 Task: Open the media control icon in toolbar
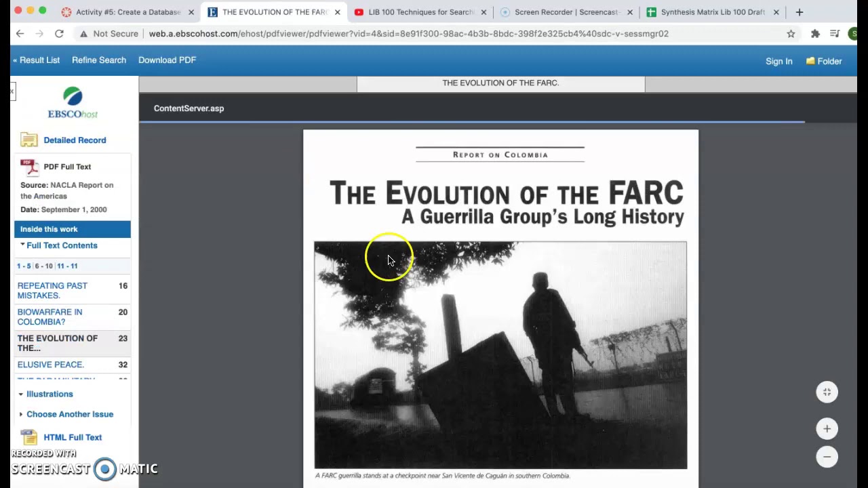click(835, 34)
